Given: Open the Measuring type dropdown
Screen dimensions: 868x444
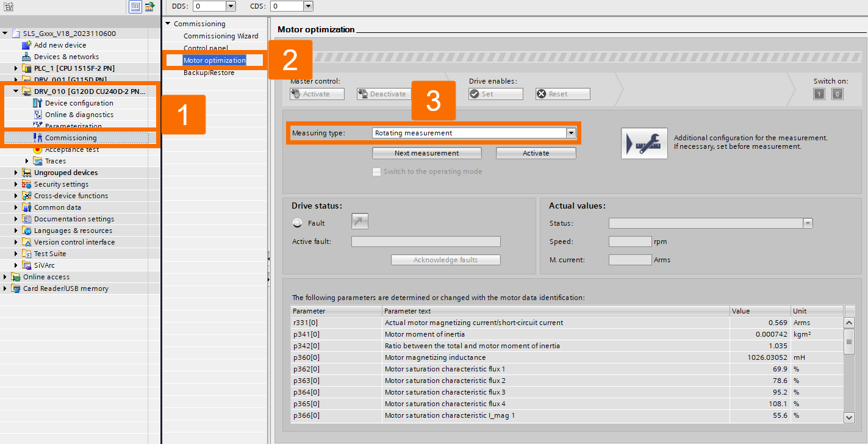Looking at the screenshot, I should pos(571,132).
